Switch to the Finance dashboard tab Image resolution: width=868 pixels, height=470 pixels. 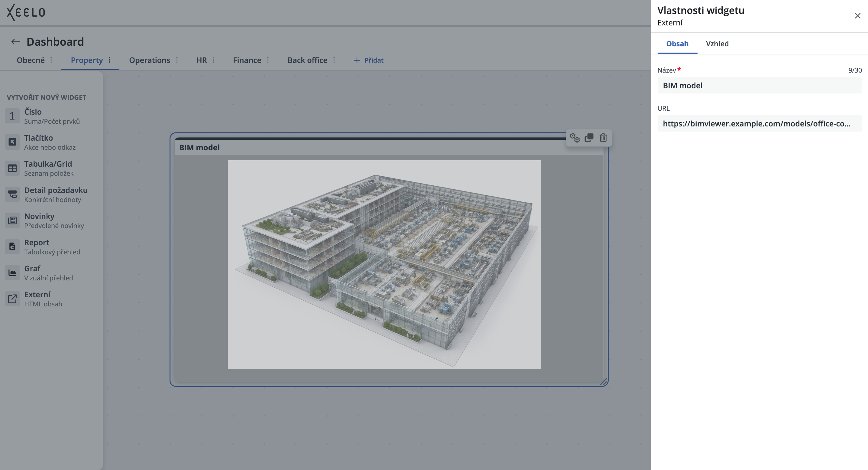pyautogui.click(x=247, y=60)
